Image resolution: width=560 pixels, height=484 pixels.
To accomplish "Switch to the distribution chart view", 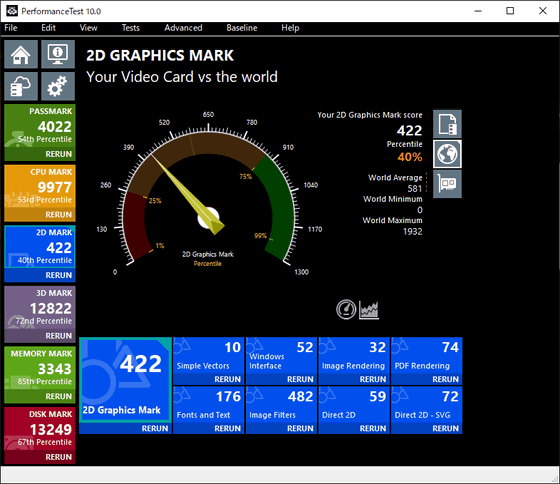I will (x=369, y=309).
